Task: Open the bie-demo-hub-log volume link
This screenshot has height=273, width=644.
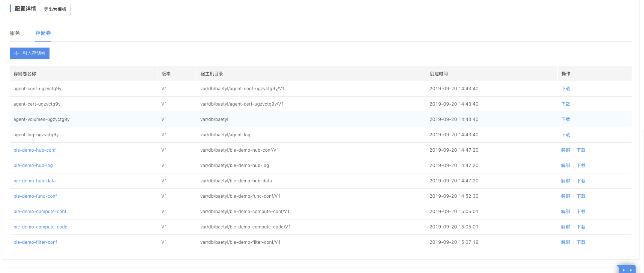Action: click(x=33, y=166)
